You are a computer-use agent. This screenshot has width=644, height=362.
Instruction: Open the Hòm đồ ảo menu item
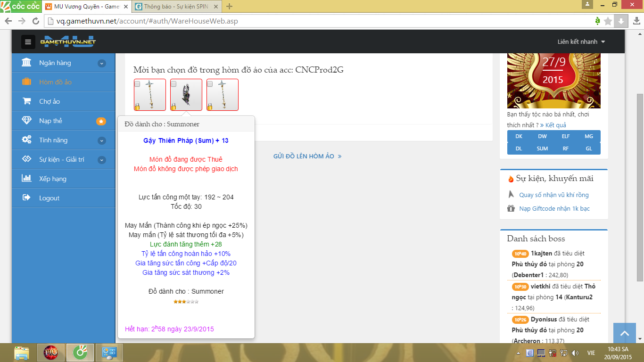pyautogui.click(x=55, y=82)
